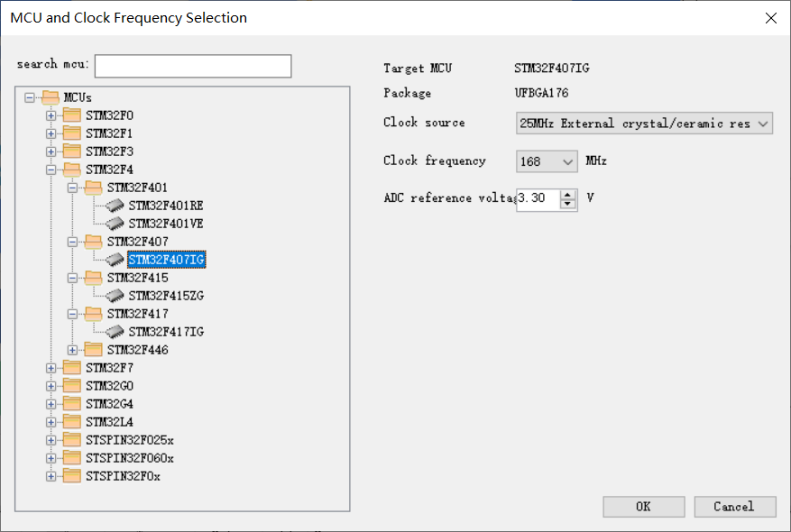Select the STM32F415ZG tree label
The image size is (791, 532).
166,296
